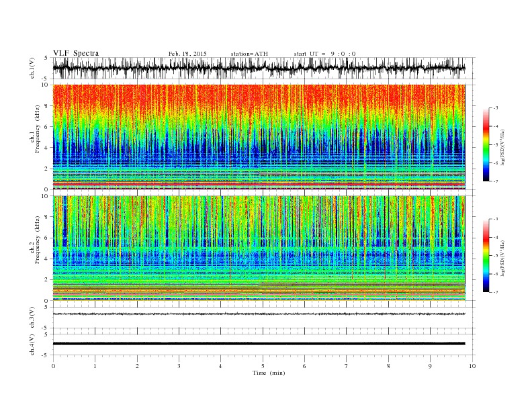
Task: Click the "Time (min)" x-axis label
Action: pos(269,373)
